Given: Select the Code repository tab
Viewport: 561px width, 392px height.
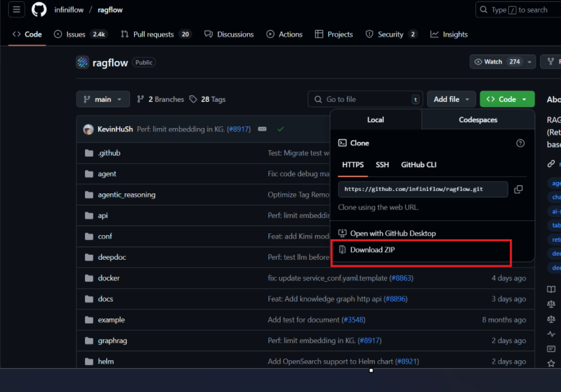Looking at the screenshot, I should (x=27, y=34).
